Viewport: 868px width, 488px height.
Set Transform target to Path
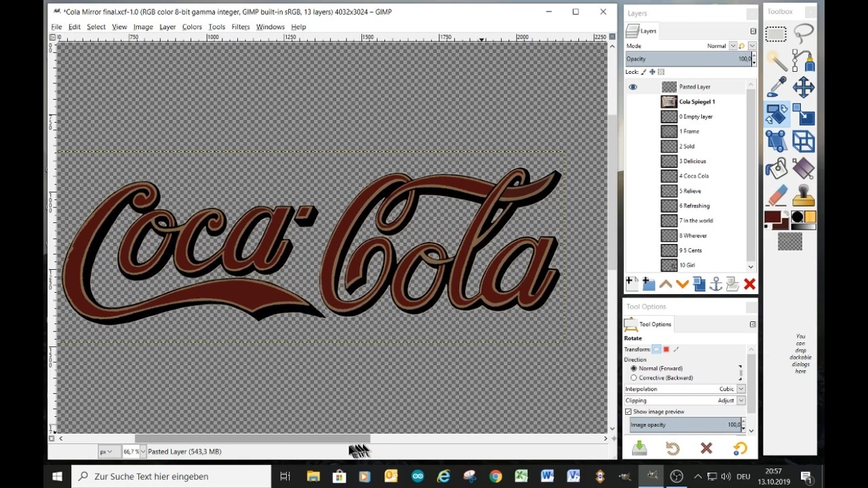(x=676, y=349)
